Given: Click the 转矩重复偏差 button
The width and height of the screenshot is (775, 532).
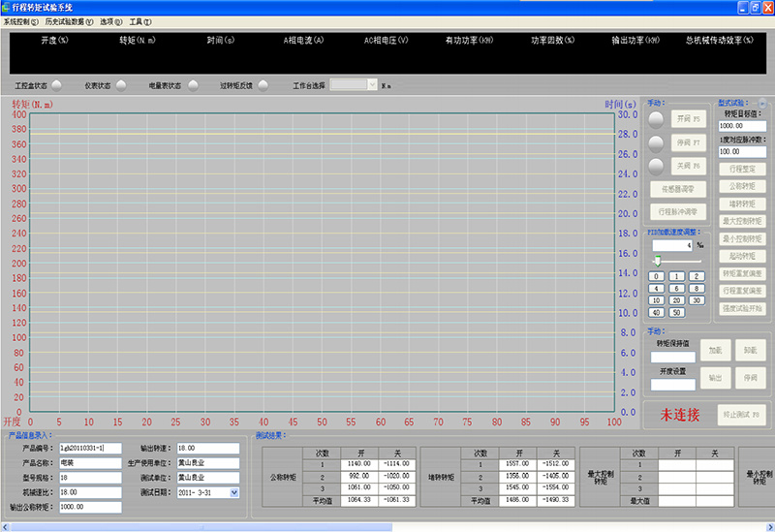Looking at the screenshot, I should [x=742, y=273].
